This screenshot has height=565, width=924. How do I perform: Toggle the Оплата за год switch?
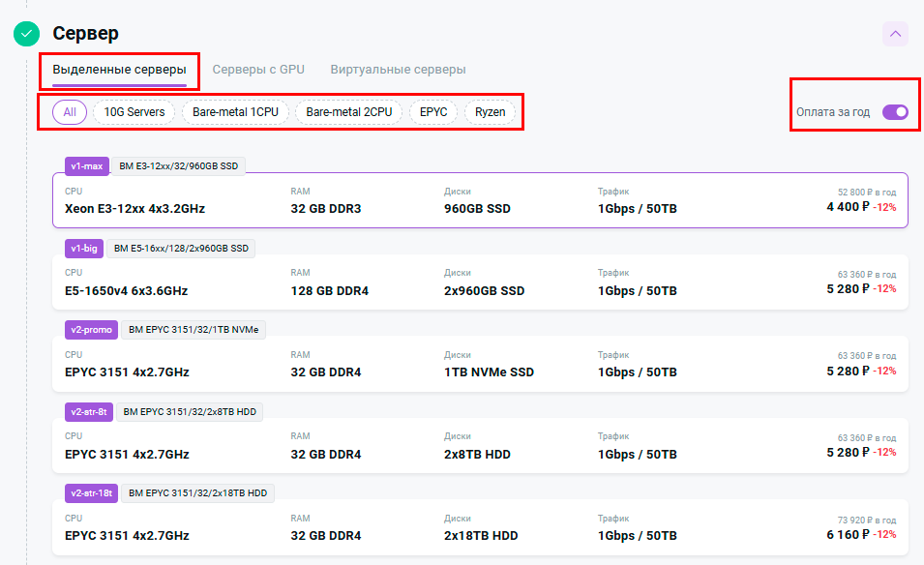[895, 112]
